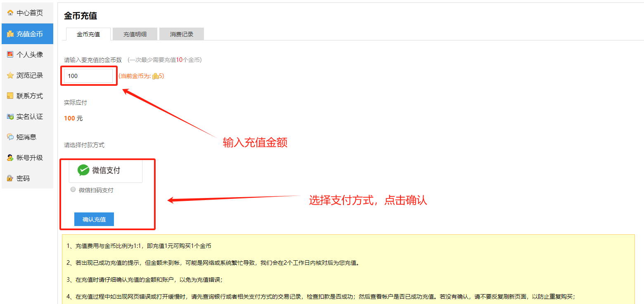The image size is (644, 304).
Task: Open the 消费记录 tab
Action: click(x=181, y=34)
